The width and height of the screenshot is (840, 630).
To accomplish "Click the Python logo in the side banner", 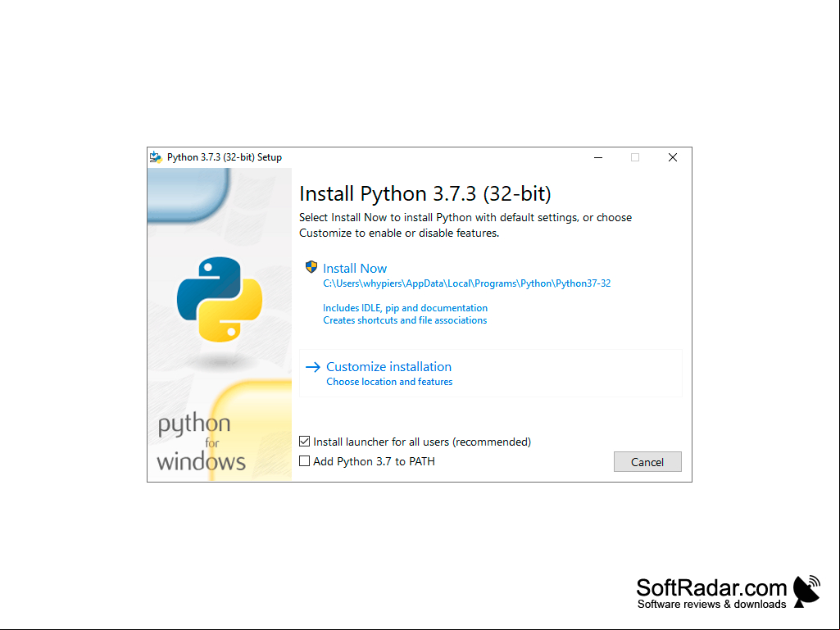I will tap(220, 299).
